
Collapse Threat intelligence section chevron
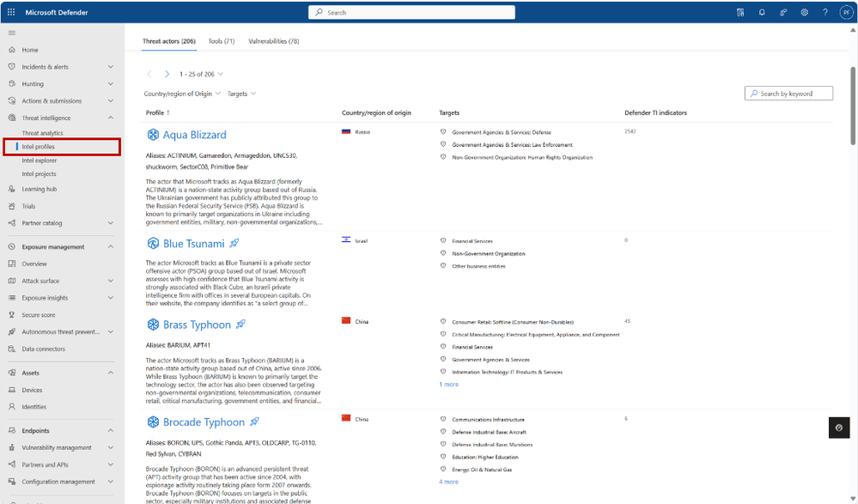111,118
